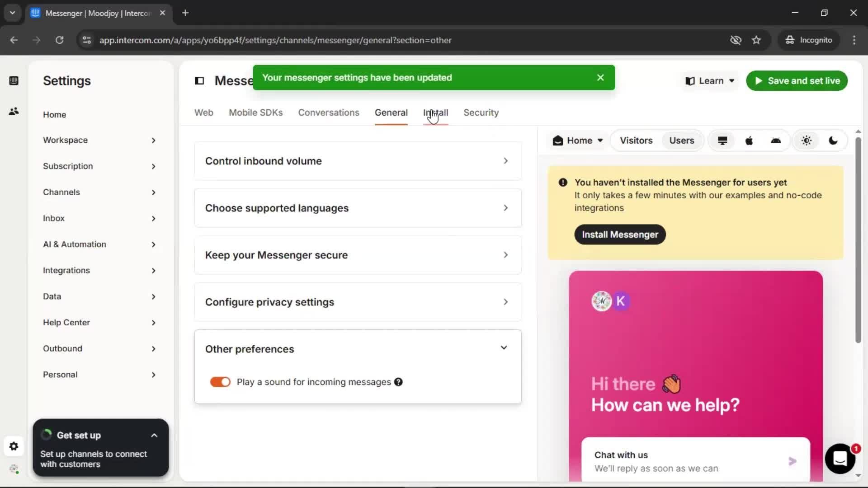Screen dimensions: 868x488
Task: Open the site information icon in address bar
Action: tap(87, 40)
